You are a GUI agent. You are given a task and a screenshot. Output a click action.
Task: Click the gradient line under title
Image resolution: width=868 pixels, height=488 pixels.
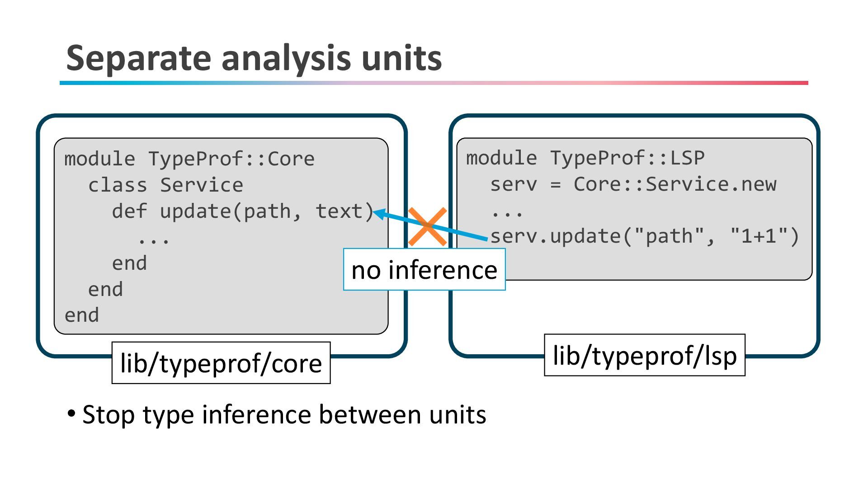(x=434, y=83)
